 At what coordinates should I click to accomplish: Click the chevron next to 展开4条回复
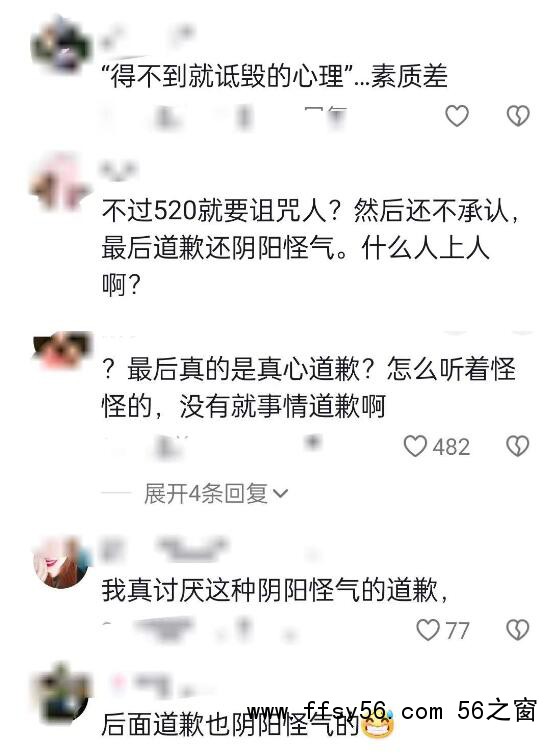coord(280,494)
